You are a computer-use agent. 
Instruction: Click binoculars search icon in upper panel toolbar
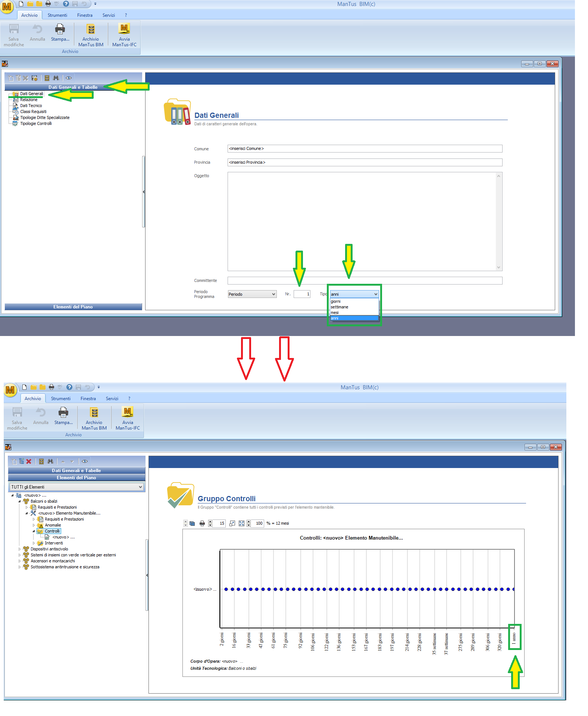56,78
